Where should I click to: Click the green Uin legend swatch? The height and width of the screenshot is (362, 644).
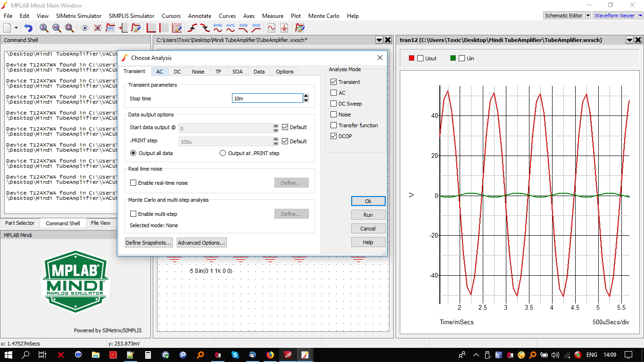click(x=453, y=58)
